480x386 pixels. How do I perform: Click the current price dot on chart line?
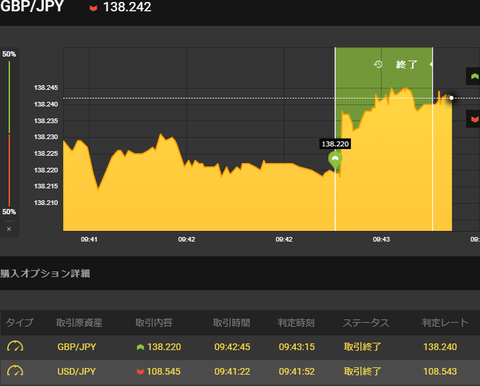tap(451, 98)
